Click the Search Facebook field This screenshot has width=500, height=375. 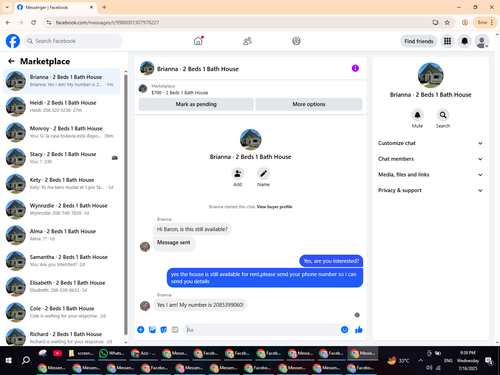pyautogui.click(x=73, y=41)
